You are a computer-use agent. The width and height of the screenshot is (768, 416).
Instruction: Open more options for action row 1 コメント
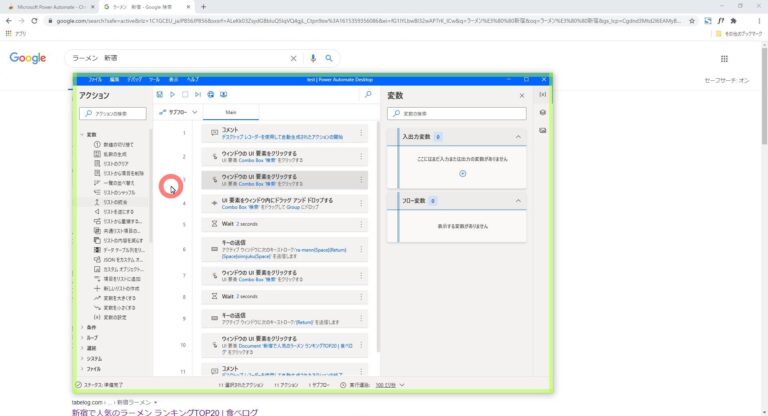(361, 133)
